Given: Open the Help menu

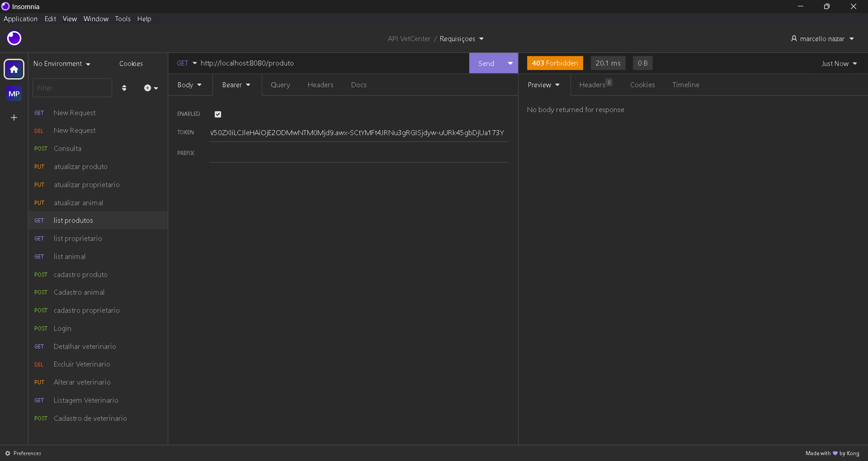Looking at the screenshot, I should (144, 19).
